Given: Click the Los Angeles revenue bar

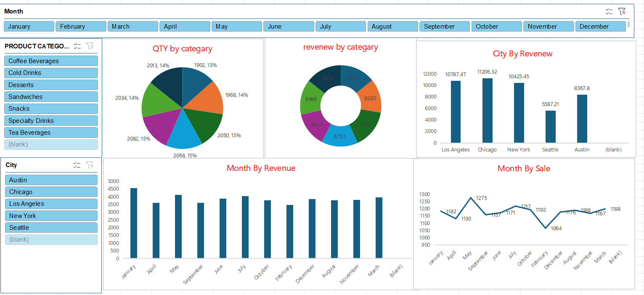Looking at the screenshot, I should [456, 112].
